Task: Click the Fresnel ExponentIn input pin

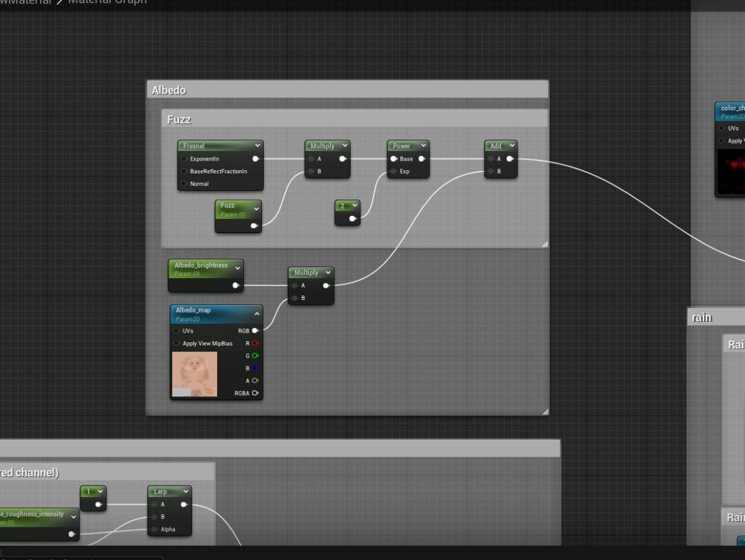Action: (184, 159)
